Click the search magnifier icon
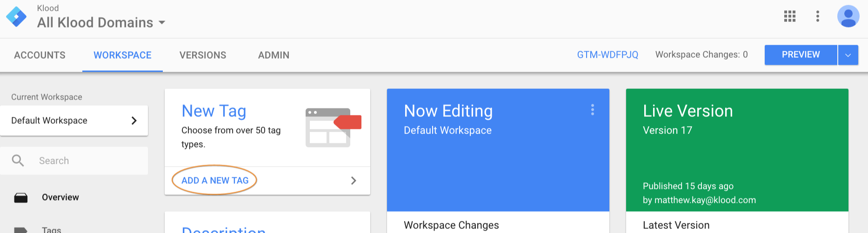The image size is (868, 233). 18,161
